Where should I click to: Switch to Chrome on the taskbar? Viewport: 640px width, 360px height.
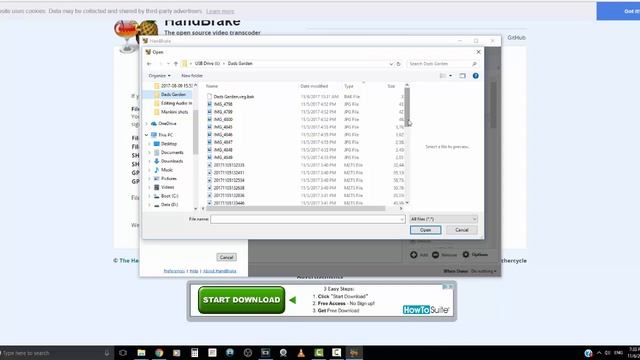[x=159, y=353]
